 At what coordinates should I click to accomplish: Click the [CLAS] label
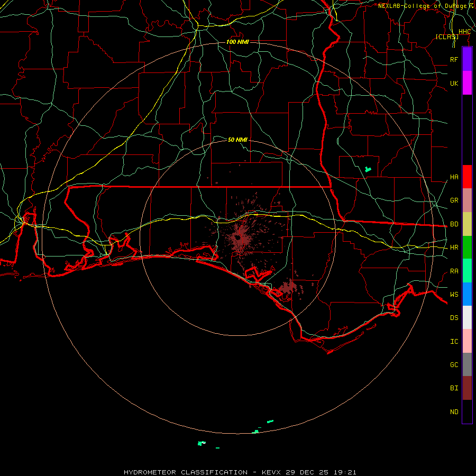click(x=447, y=36)
